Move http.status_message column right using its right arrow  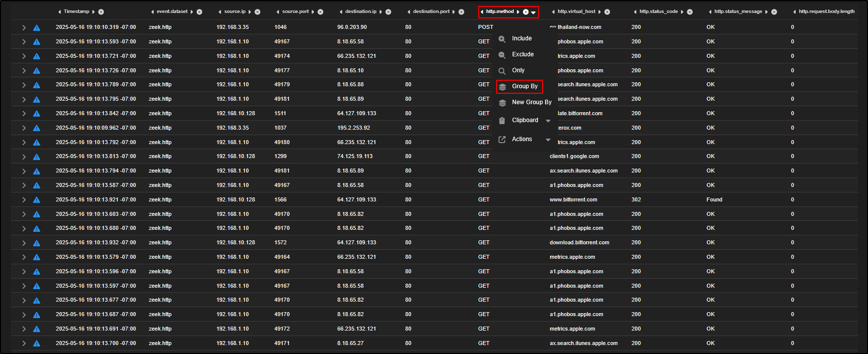point(766,11)
